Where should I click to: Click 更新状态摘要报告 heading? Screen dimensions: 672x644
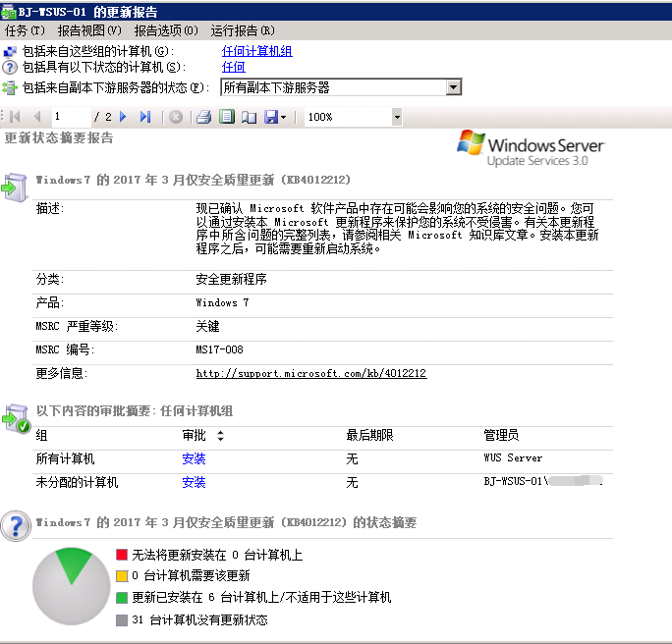59,137
